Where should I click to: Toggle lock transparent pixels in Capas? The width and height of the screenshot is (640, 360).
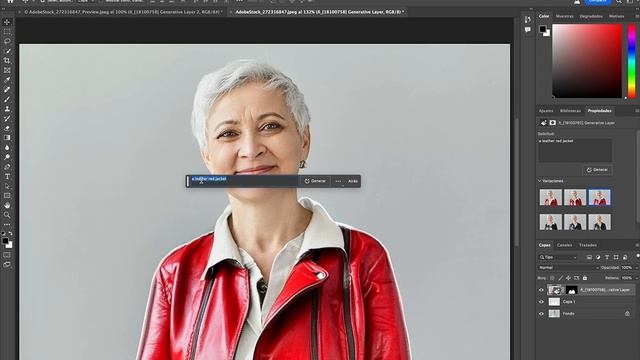pos(552,278)
